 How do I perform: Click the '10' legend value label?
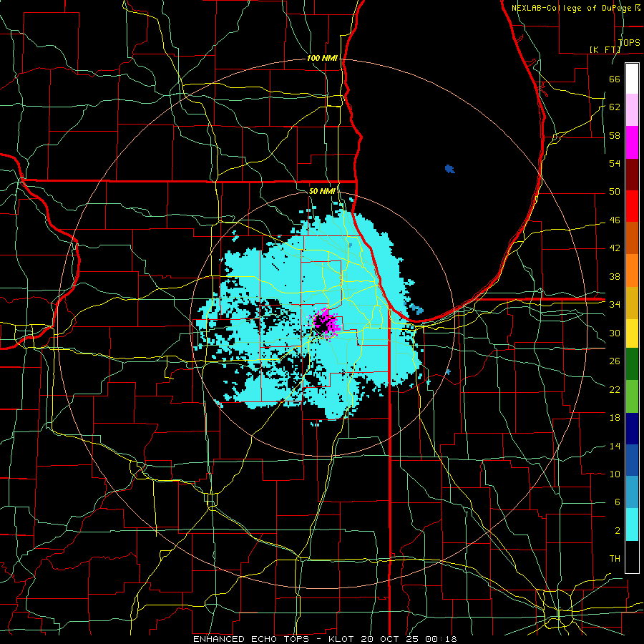(615, 474)
